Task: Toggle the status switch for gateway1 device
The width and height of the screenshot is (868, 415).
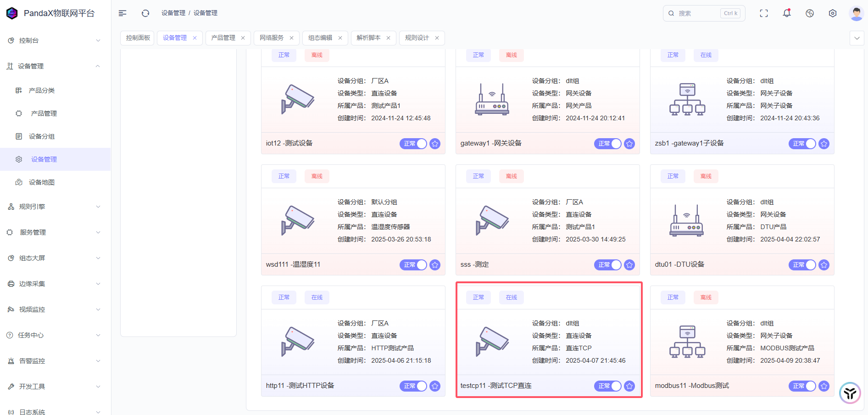Action: click(608, 144)
